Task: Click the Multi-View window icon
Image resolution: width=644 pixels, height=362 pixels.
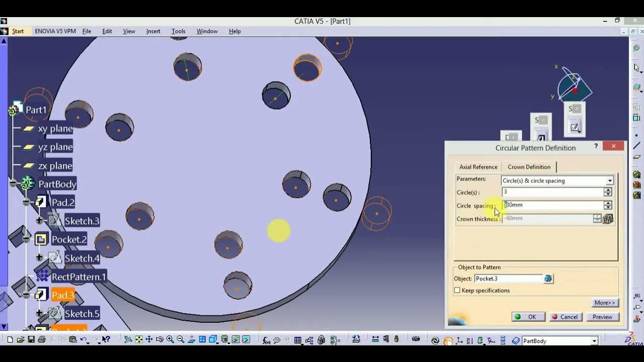Action: pos(202,339)
